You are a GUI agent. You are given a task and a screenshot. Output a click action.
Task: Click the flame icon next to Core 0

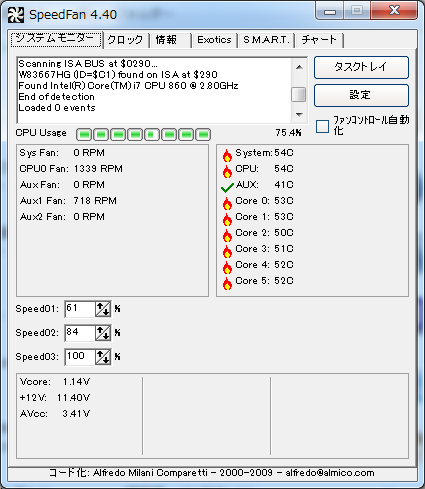227,203
